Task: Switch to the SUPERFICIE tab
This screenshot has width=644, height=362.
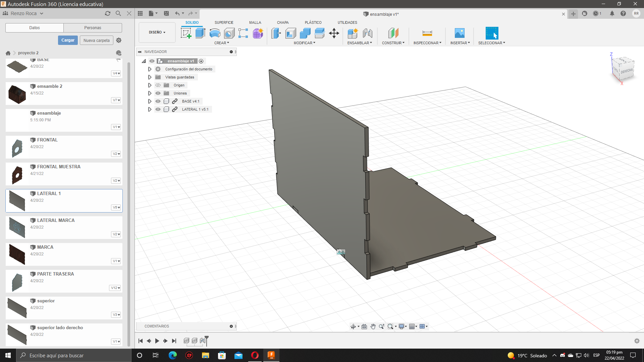Action: (x=224, y=22)
